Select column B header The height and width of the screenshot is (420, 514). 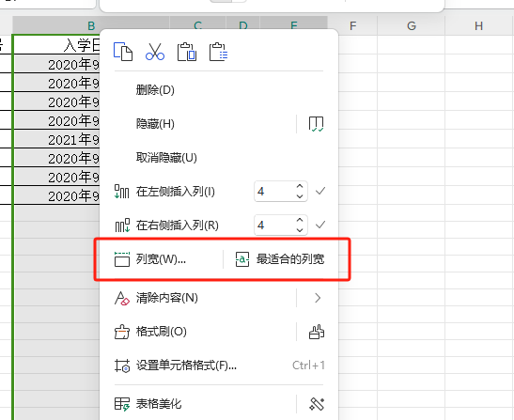tap(91, 25)
